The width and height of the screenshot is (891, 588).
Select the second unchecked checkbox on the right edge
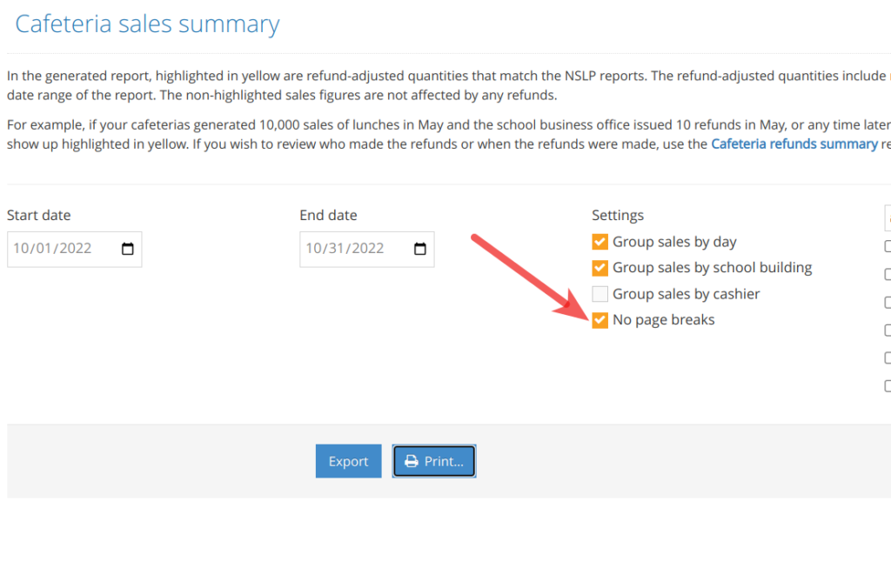coord(887,275)
